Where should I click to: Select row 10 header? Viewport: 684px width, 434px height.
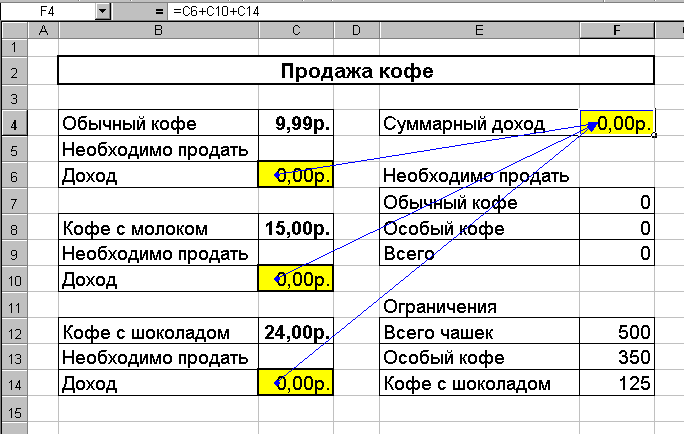coord(14,281)
